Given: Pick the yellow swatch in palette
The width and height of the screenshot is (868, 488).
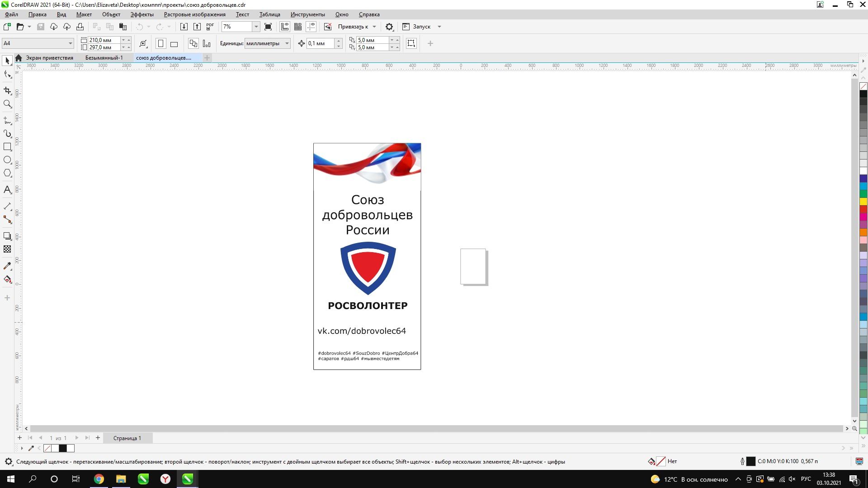Looking at the screenshot, I should coord(863,202).
